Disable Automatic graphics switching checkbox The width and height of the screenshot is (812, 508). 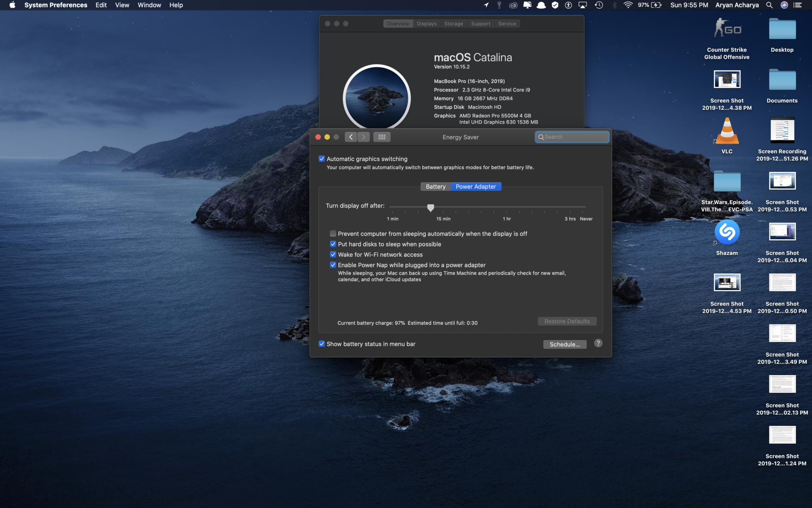(322, 159)
